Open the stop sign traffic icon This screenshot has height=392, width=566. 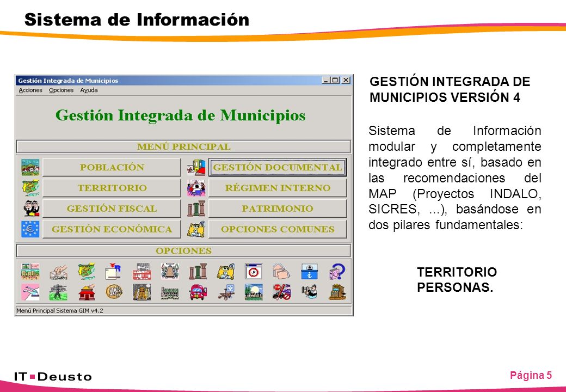pos(281,292)
